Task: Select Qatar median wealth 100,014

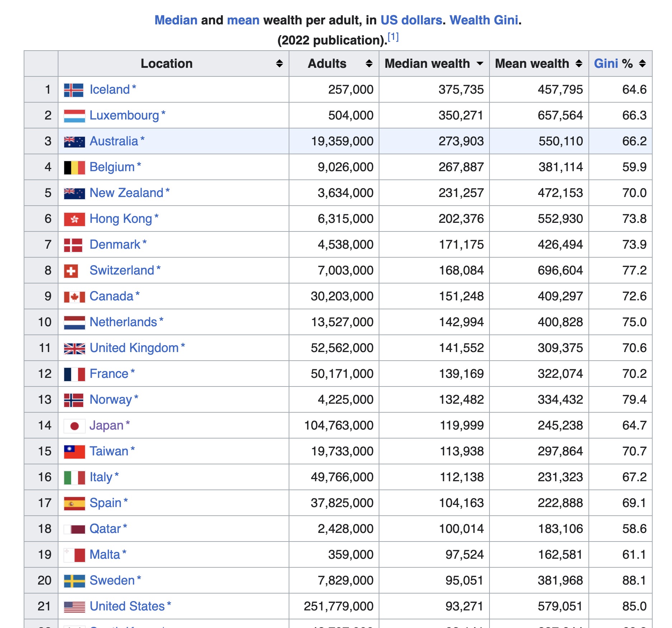Action: pos(462,529)
